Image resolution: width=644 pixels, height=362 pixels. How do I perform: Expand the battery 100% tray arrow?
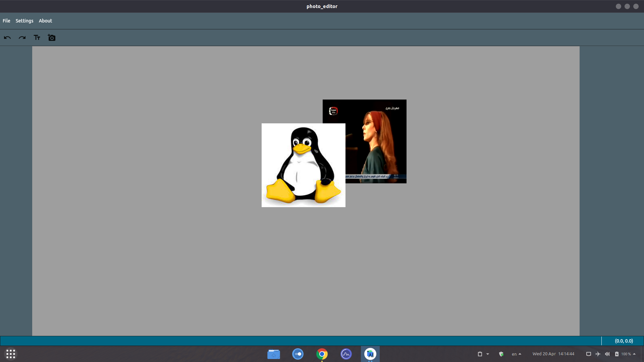click(634, 354)
